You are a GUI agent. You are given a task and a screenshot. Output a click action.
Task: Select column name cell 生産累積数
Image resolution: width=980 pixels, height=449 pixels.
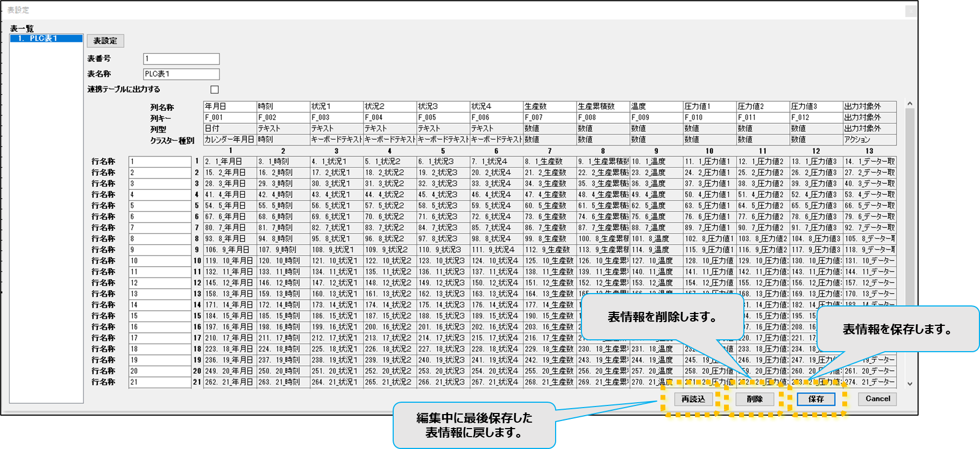pos(602,106)
